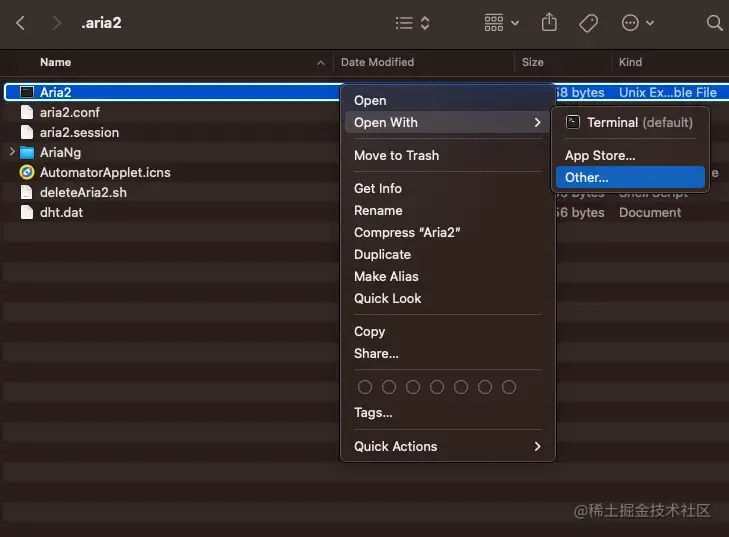The image size is (729, 537).
Task: Click the aria2.conf document icon
Action: (27, 112)
